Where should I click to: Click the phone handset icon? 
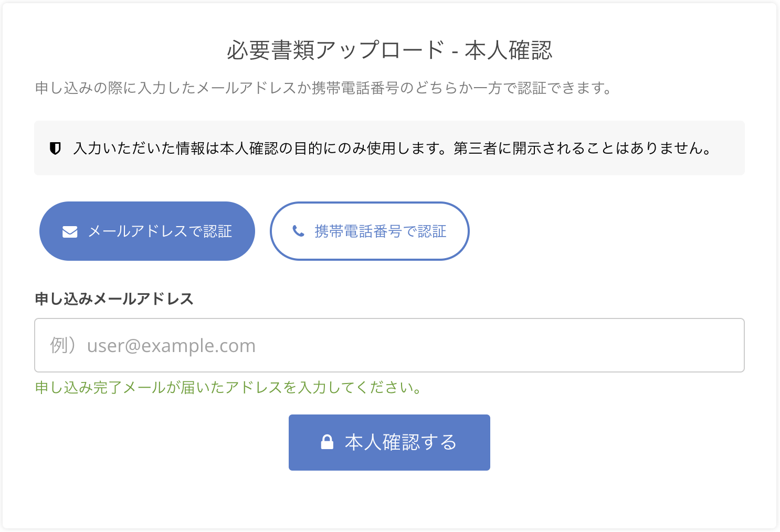click(x=298, y=231)
